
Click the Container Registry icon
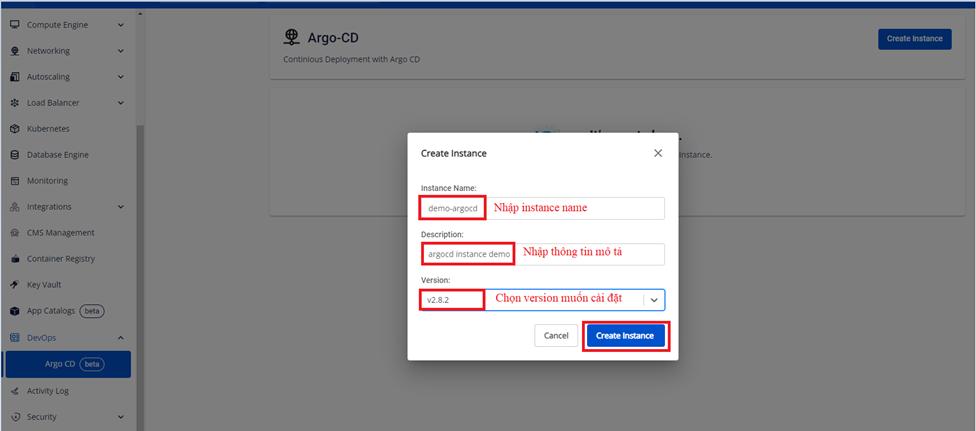[x=15, y=259]
